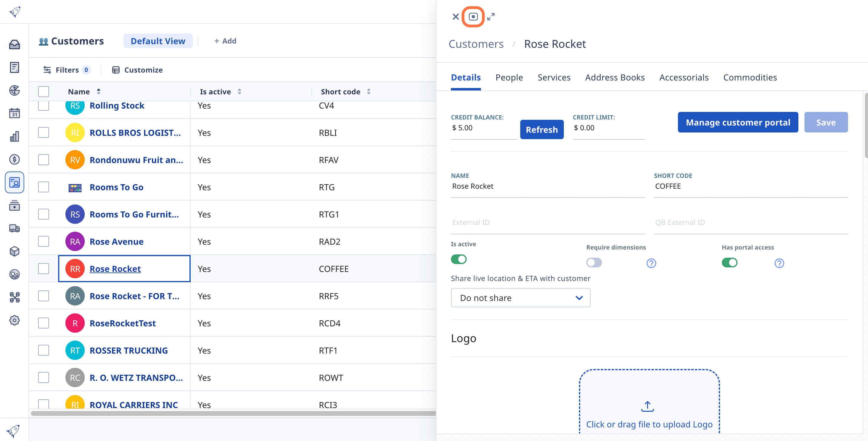This screenshot has height=441, width=868.
Task: Open the settings gear in sidebar
Action: pyautogui.click(x=15, y=321)
